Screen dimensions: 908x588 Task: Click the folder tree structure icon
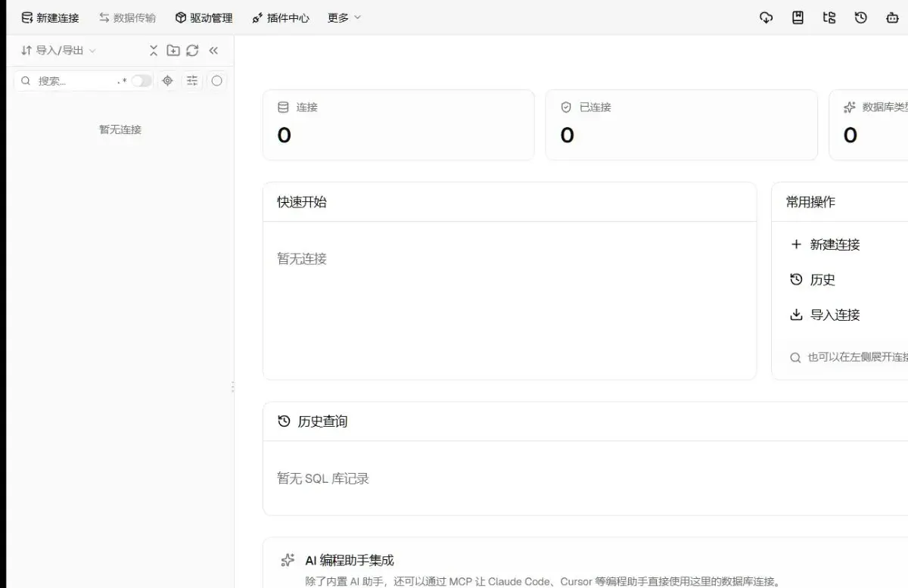tap(829, 17)
